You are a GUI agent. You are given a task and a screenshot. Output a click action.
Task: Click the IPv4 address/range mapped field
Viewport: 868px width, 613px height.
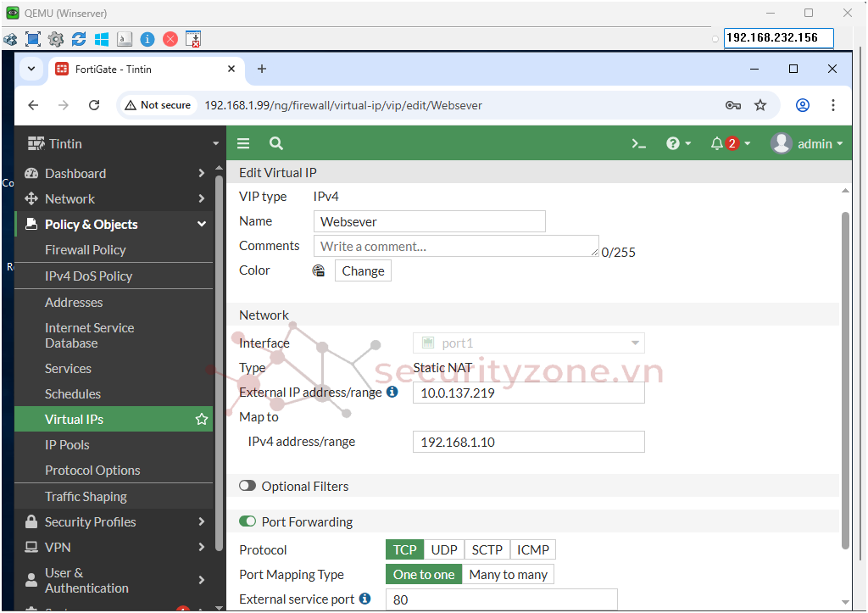[528, 442]
